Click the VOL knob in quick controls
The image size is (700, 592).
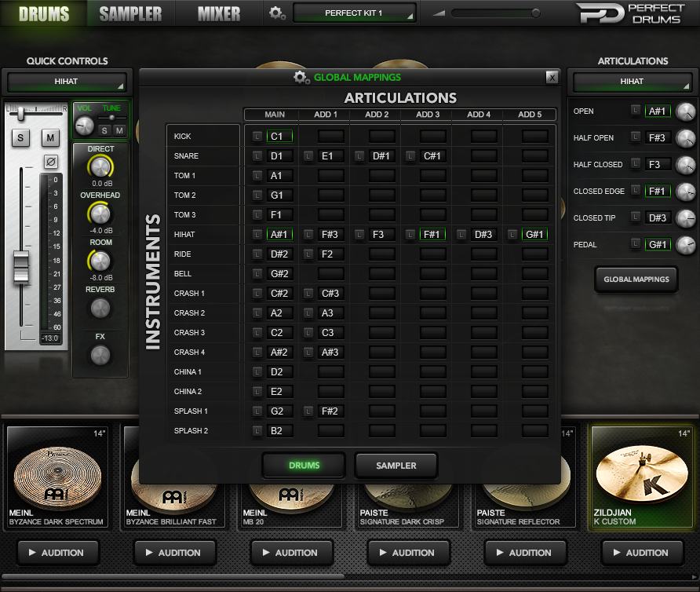(85, 126)
